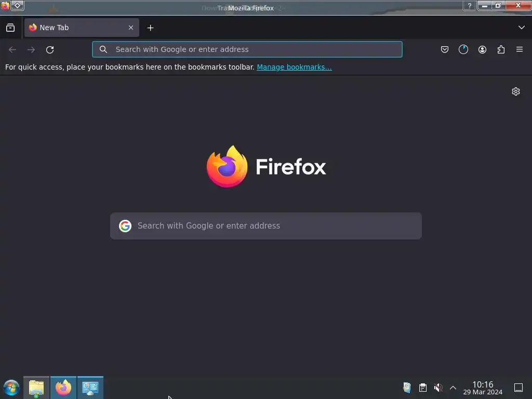Reload the current page
This screenshot has height=399, width=532.
[x=50, y=49]
